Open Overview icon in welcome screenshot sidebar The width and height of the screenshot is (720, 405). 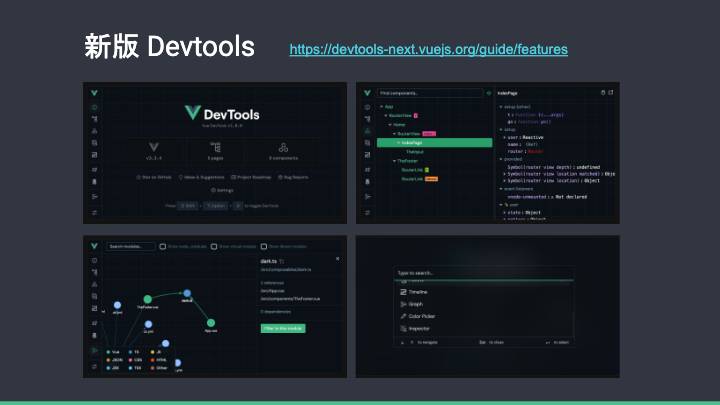[94, 107]
